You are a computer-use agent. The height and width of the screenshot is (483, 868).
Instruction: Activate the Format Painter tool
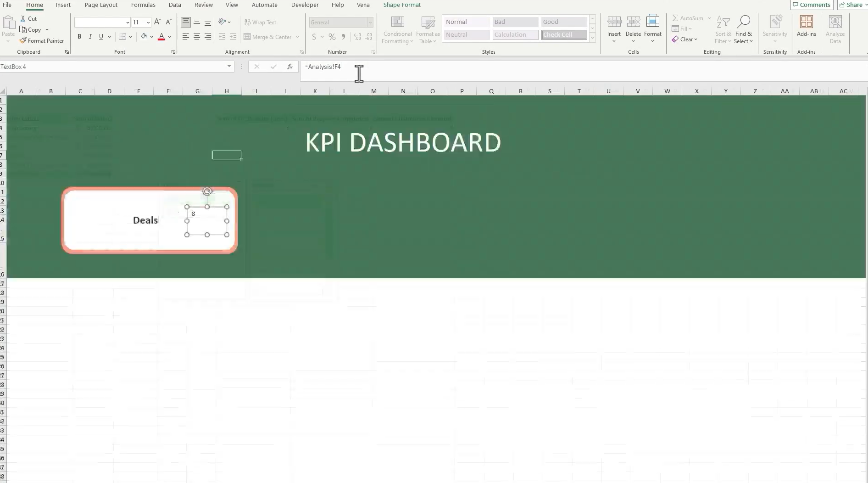coord(42,40)
